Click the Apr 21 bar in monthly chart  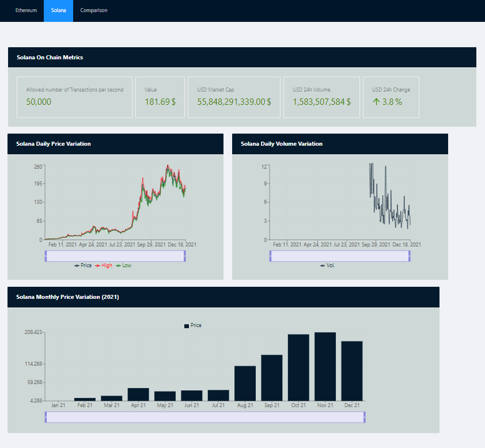[x=138, y=394]
